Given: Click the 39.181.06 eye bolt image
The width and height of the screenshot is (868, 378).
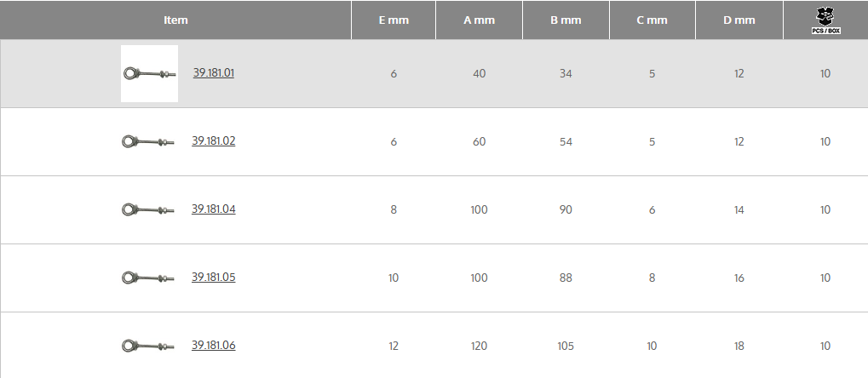Looking at the screenshot, I should [x=148, y=346].
